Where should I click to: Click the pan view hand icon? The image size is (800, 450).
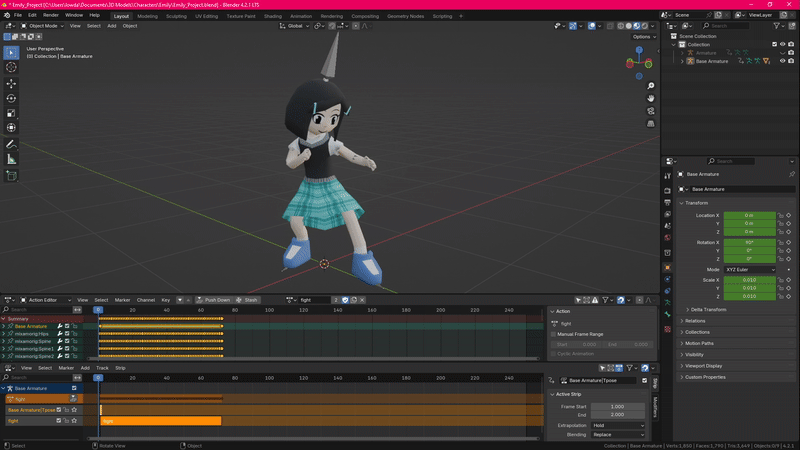[650, 98]
